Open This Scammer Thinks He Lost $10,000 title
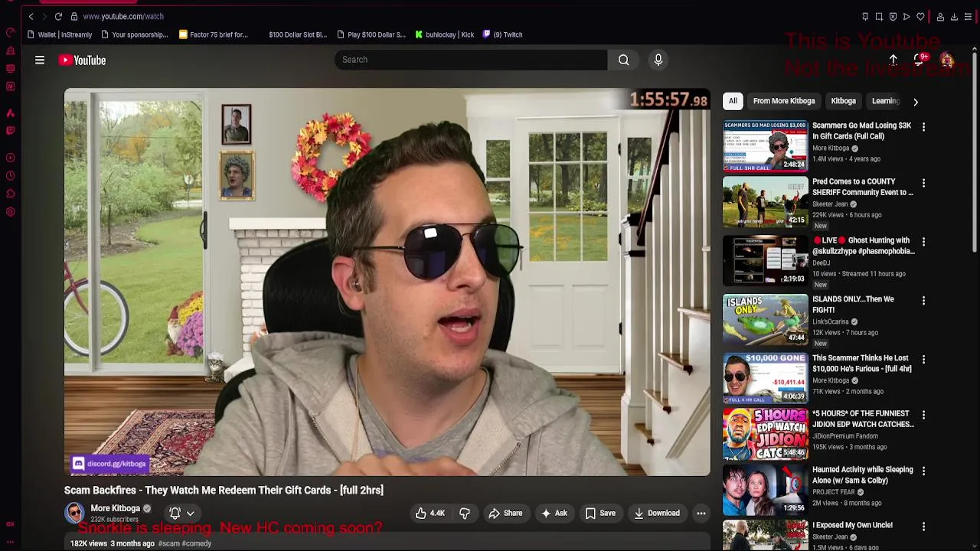The width and height of the screenshot is (980, 551). tap(861, 364)
